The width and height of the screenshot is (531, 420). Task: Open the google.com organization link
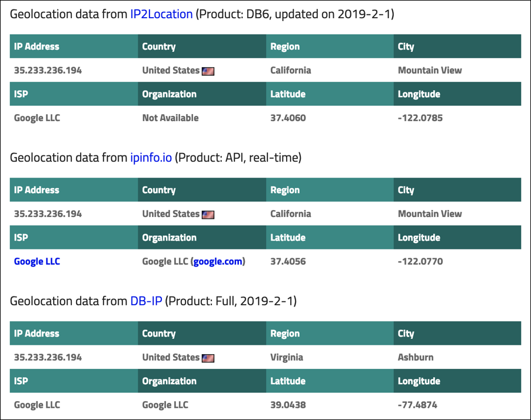click(218, 262)
